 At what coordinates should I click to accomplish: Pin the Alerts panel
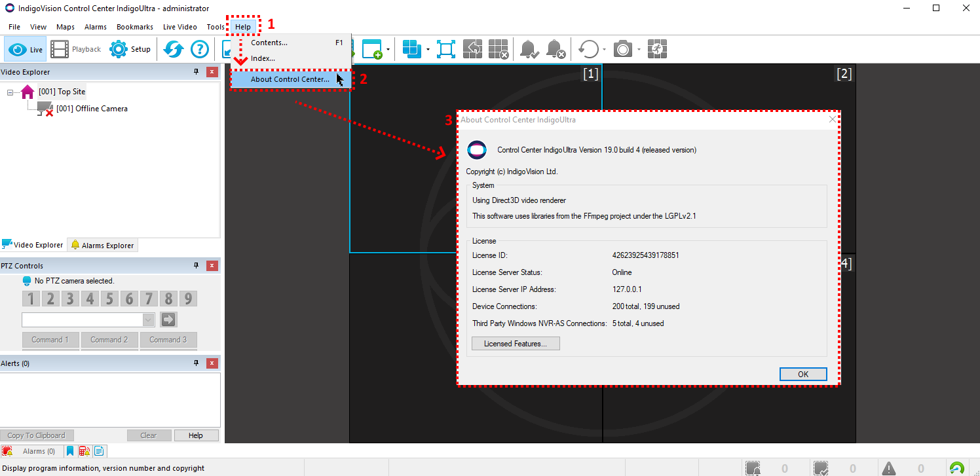click(x=195, y=363)
